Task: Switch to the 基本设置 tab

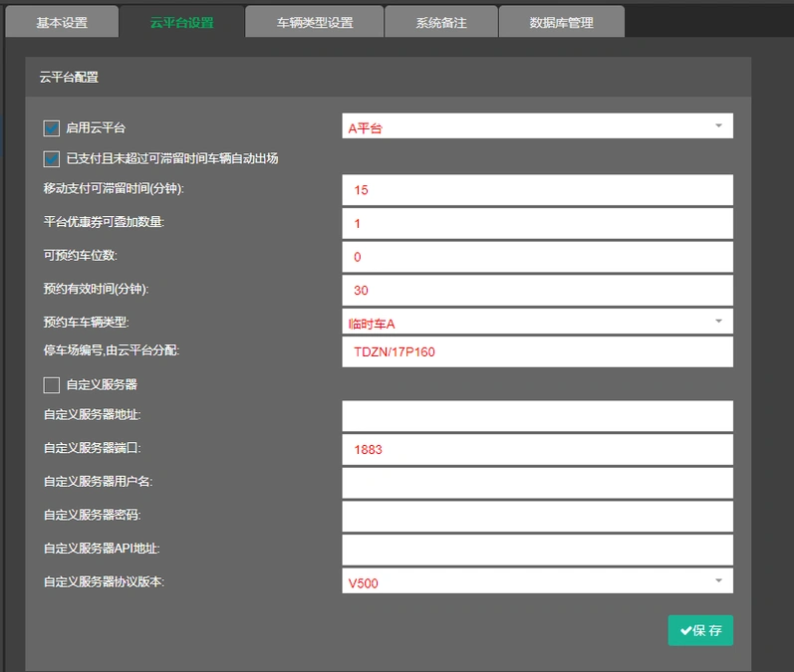Action: point(62,22)
